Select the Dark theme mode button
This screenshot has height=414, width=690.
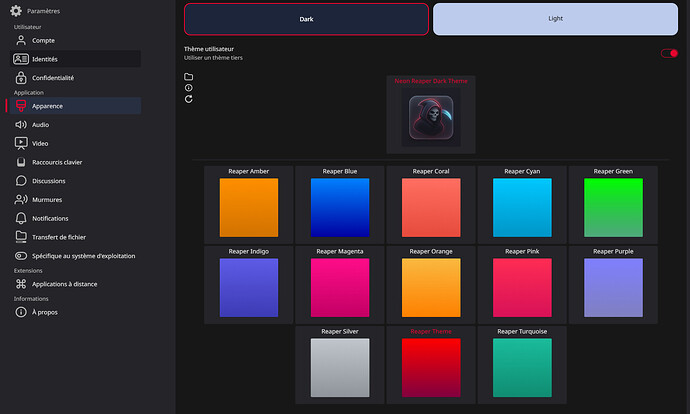click(x=306, y=19)
